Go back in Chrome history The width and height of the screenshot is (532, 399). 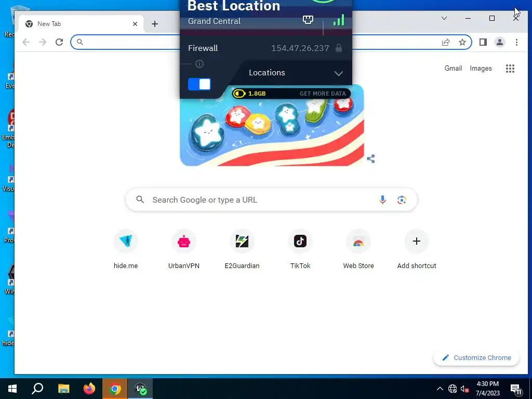tap(26, 42)
